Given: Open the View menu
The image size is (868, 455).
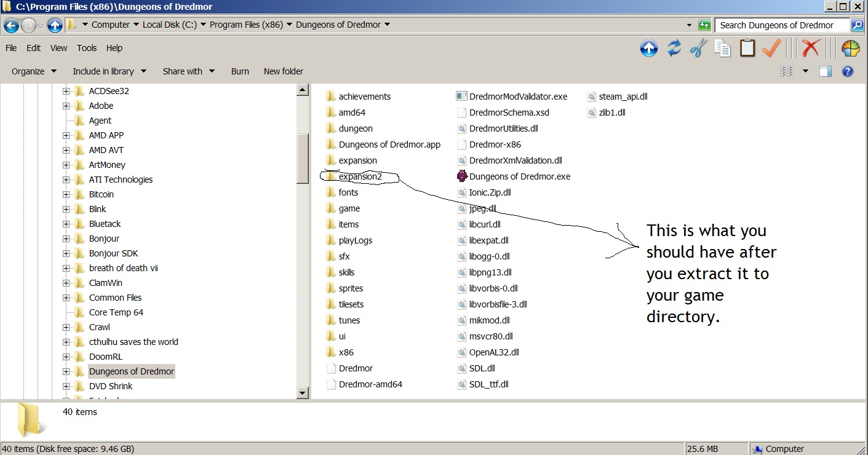Looking at the screenshot, I should pos(58,48).
